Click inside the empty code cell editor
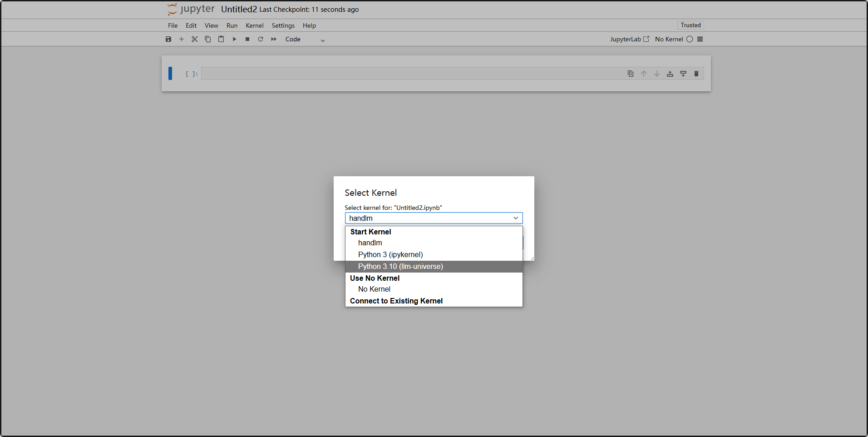This screenshot has width=868, height=437. pos(413,74)
